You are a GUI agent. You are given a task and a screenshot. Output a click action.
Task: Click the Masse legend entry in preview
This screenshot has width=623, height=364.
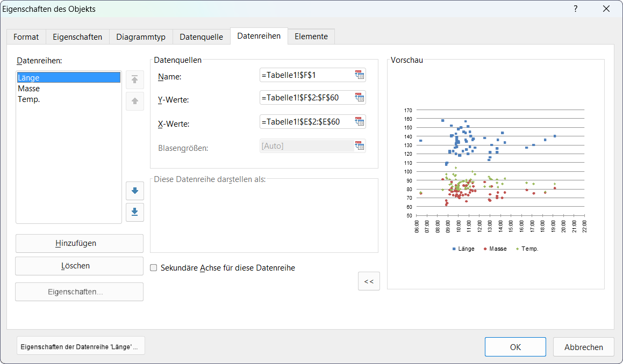[x=495, y=249]
